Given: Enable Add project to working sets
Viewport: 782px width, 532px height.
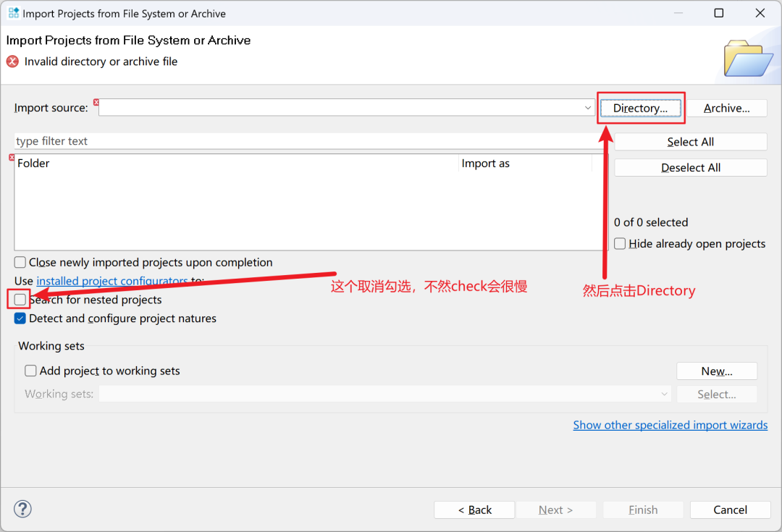Looking at the screenshot, I should [30, 371].
